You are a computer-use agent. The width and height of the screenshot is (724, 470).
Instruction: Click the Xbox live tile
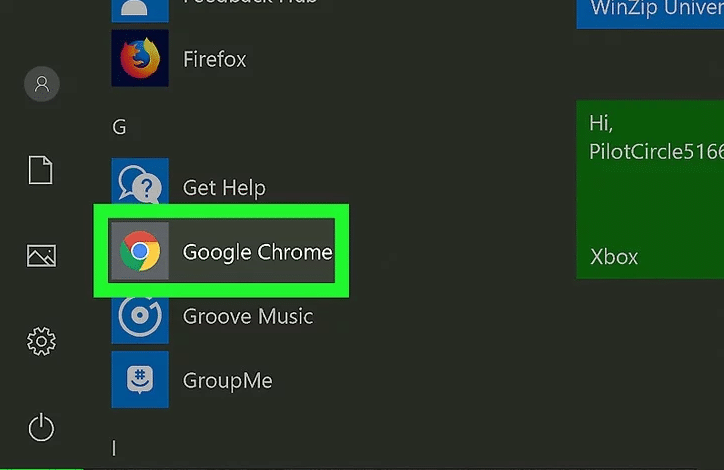click(650, 189)
